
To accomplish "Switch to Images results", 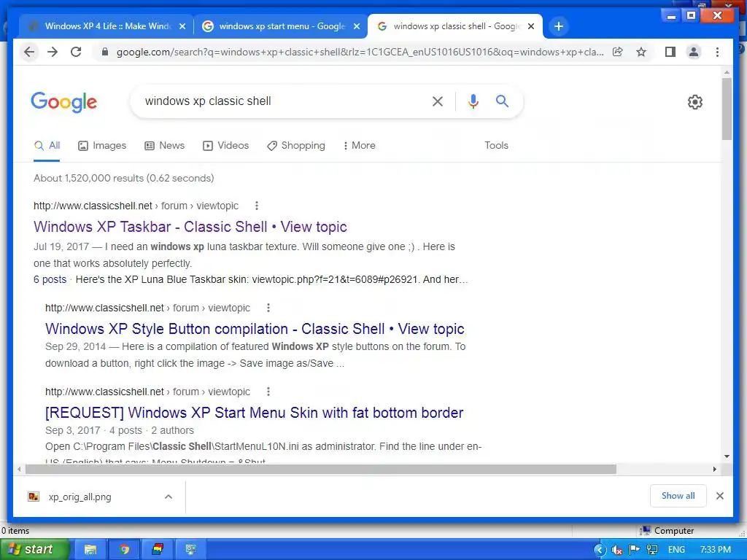I will [x=102, y=145].
